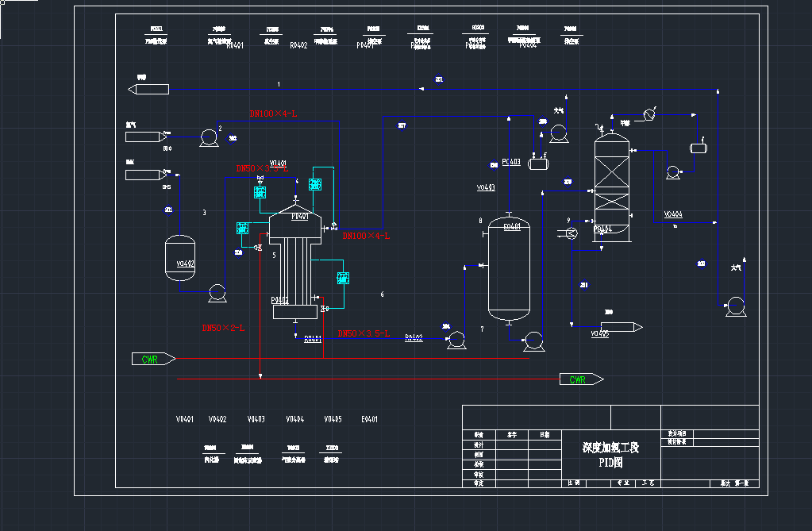
Task: Click the large E0401 vessel
Action: (x=509, y=266)
